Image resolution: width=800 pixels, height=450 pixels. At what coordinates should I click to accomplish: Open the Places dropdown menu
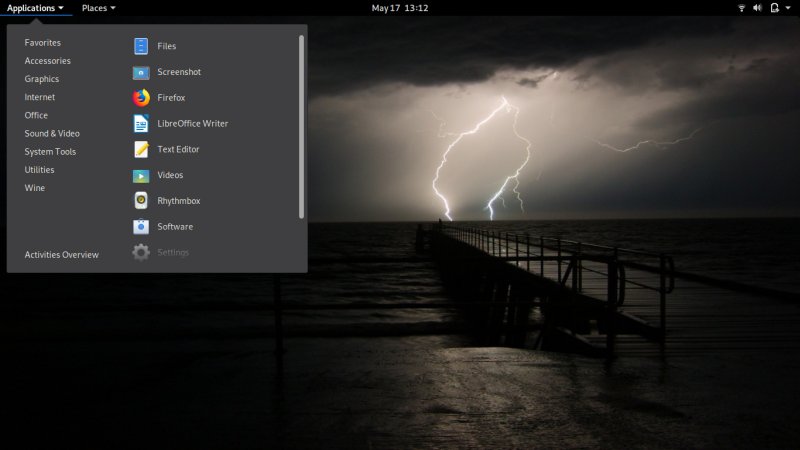click(x=98, y=8)
